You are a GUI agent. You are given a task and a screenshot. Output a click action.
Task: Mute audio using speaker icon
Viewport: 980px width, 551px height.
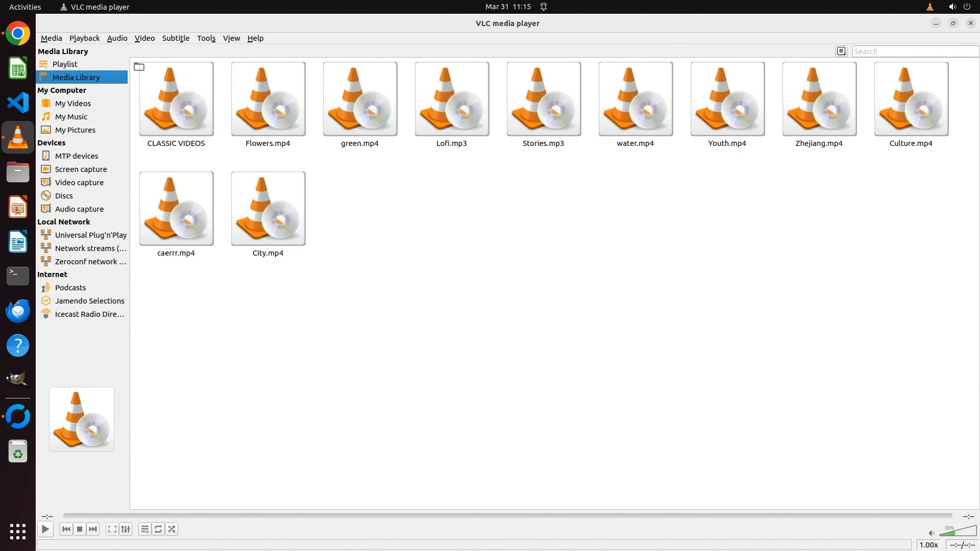point(932,533)
